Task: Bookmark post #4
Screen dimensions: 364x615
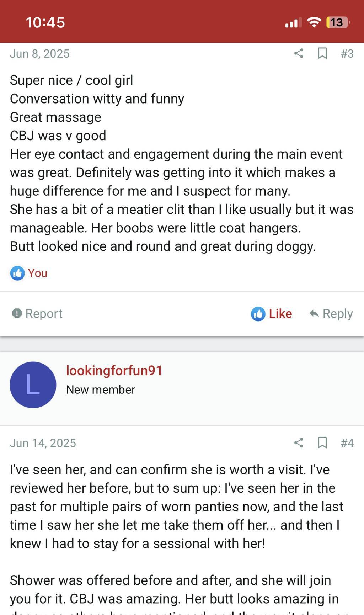Action: pos(322,443)
